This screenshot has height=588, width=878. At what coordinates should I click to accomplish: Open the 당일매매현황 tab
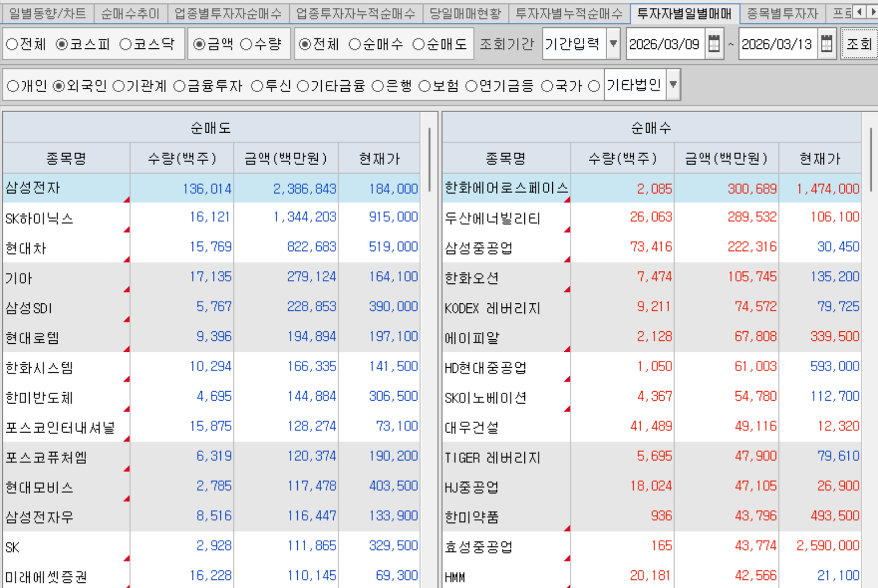(465, 13)
